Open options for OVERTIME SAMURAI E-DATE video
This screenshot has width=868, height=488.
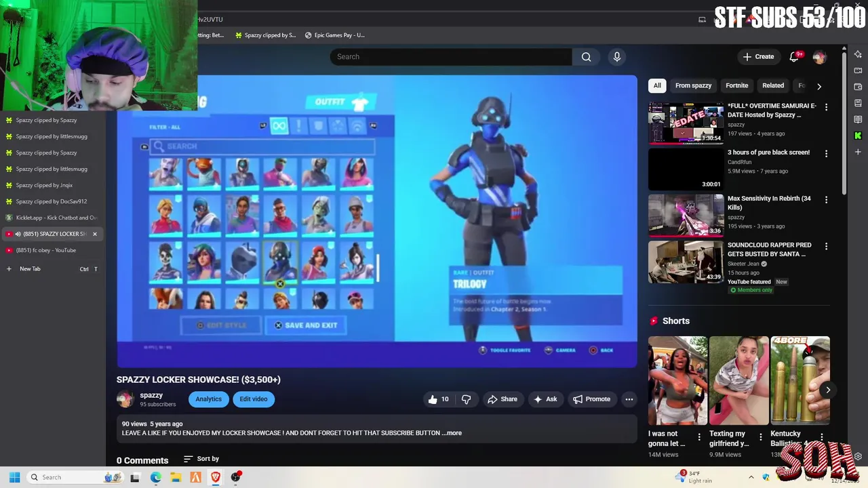click(826, 107)
